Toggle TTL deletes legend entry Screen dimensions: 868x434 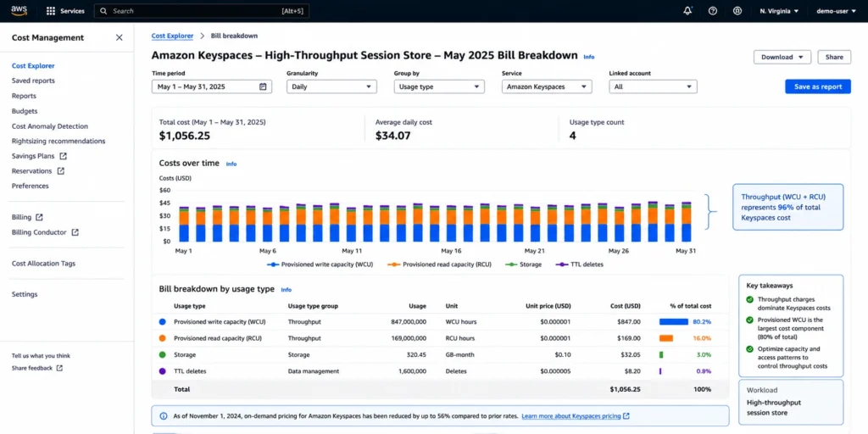(580, 264)
